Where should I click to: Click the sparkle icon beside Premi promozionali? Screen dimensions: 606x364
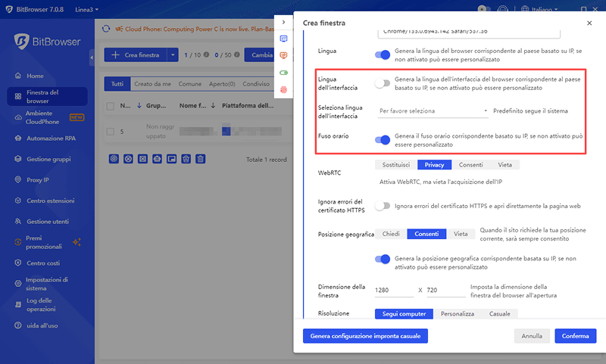77,242
